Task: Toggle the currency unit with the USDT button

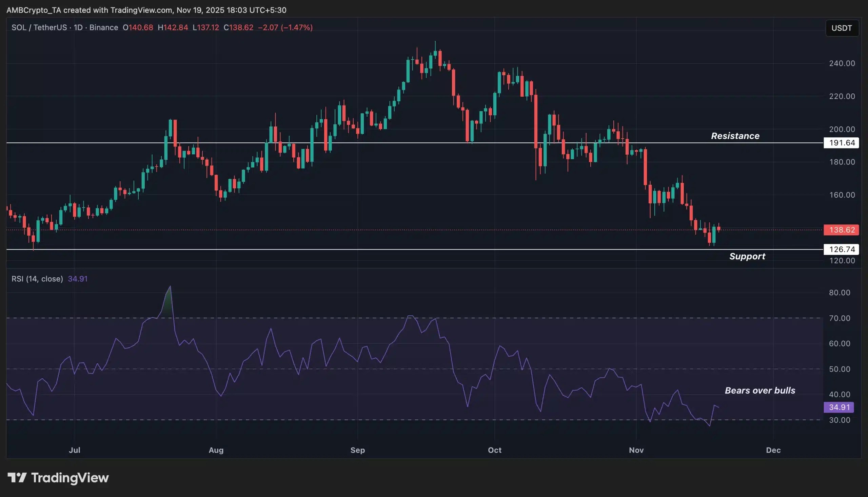Action: pos(842,28)
